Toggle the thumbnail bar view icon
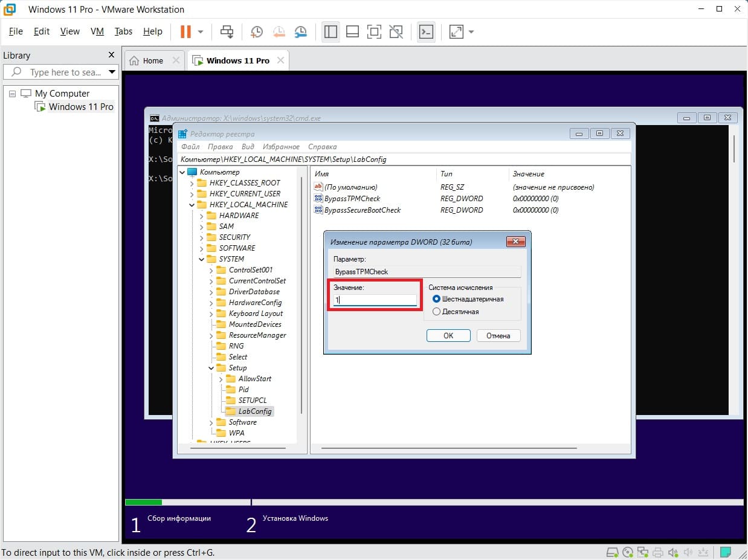748x560 pixels. [352, 31]
